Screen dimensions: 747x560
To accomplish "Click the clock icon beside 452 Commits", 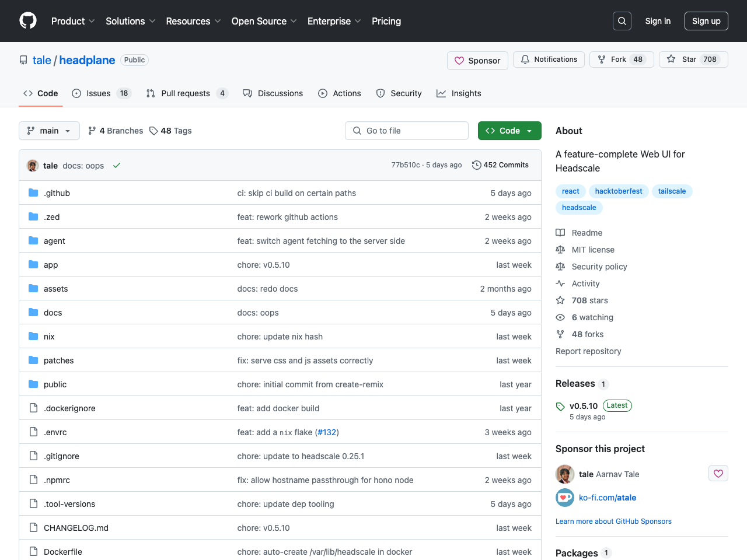I will [476, 165].
